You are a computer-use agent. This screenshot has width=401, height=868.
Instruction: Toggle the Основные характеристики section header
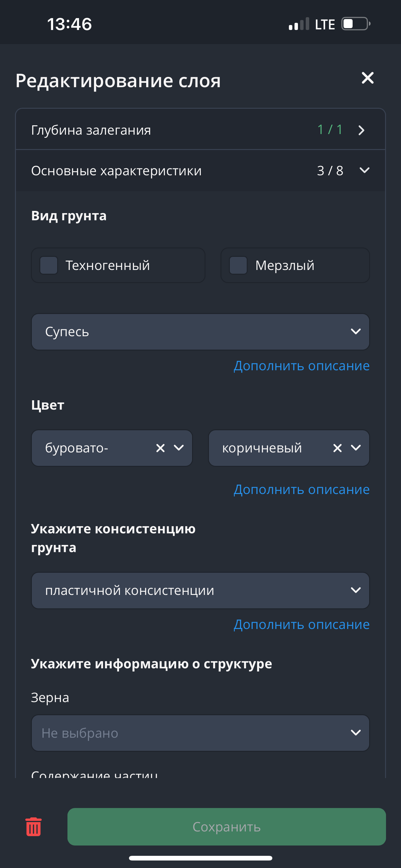[116, 171]
